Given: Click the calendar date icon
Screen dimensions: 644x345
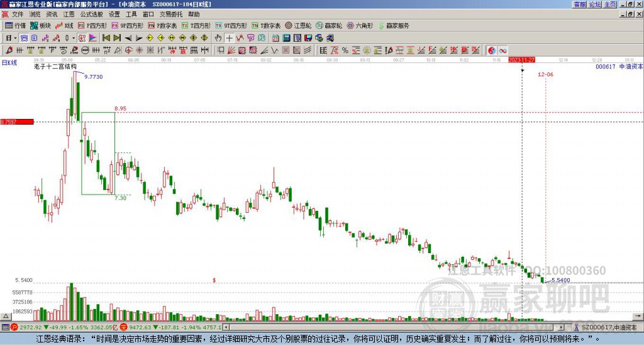Looking at the screenshot, I should pos(275,38).
